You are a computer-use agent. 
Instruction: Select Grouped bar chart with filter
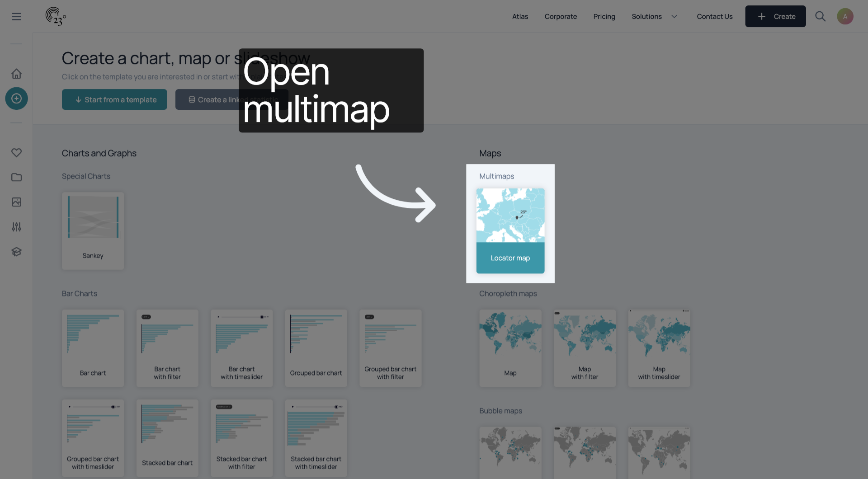(390, 348)
